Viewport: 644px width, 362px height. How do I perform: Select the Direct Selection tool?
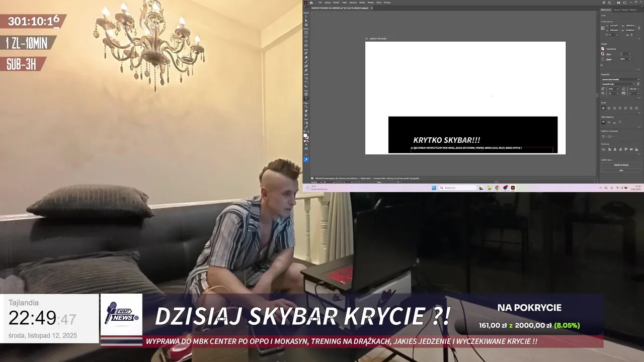[x=306, y=21]
